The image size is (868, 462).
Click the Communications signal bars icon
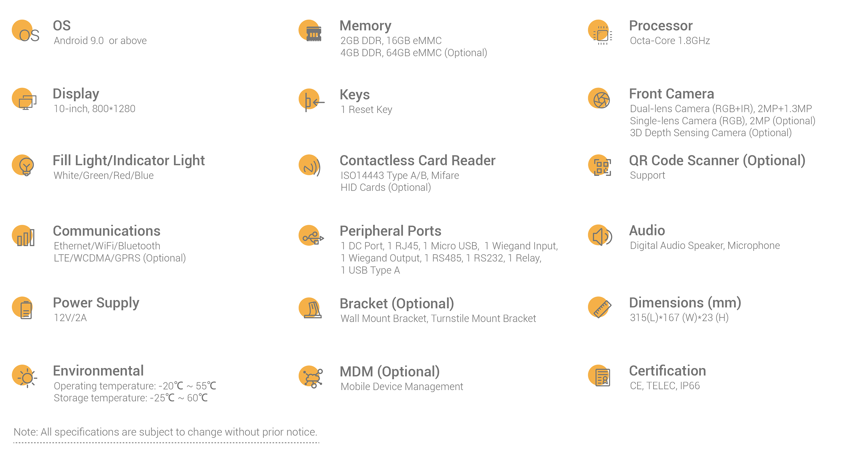coord(23,236)
